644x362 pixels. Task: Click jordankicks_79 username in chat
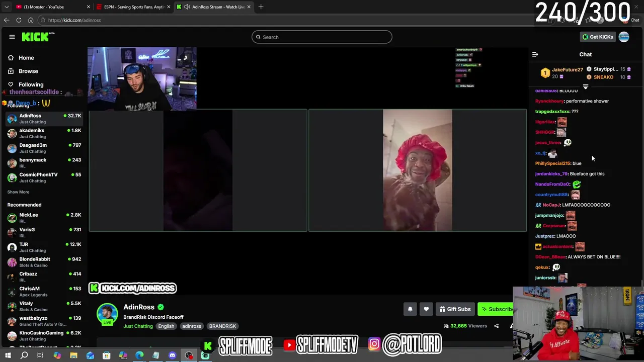point(551,174)
